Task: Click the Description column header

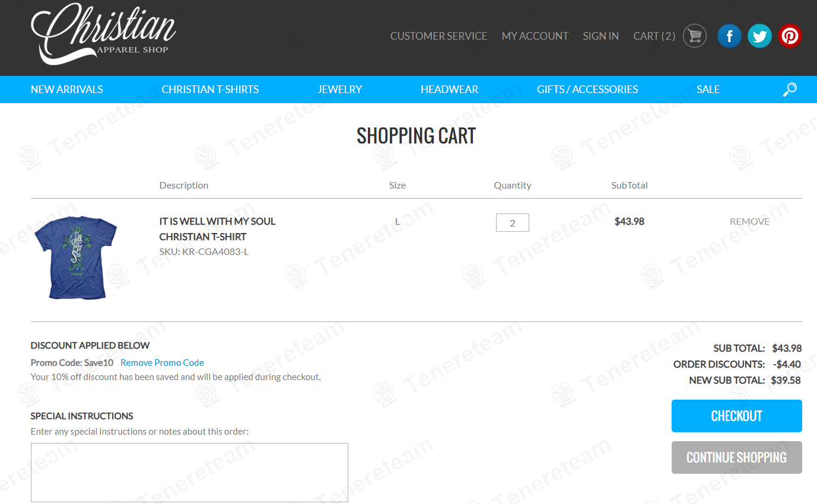Action: [184, 186]
